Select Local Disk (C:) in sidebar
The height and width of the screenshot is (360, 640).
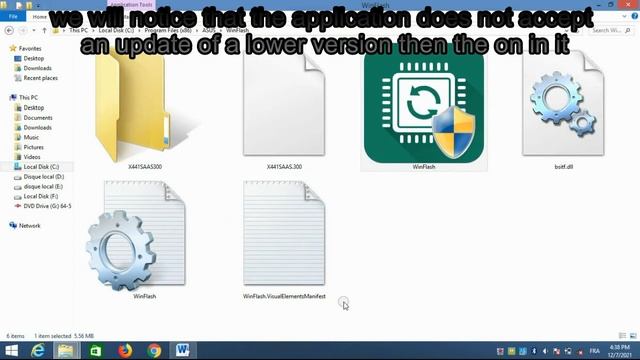(41, 167)
